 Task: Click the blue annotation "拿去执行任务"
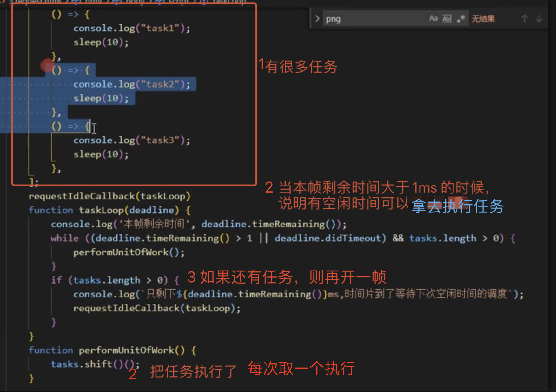tap(458, 206)
